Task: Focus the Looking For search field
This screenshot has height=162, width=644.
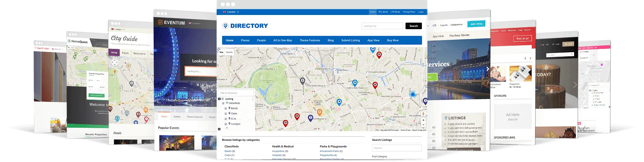Action: (x=382, y=26)
